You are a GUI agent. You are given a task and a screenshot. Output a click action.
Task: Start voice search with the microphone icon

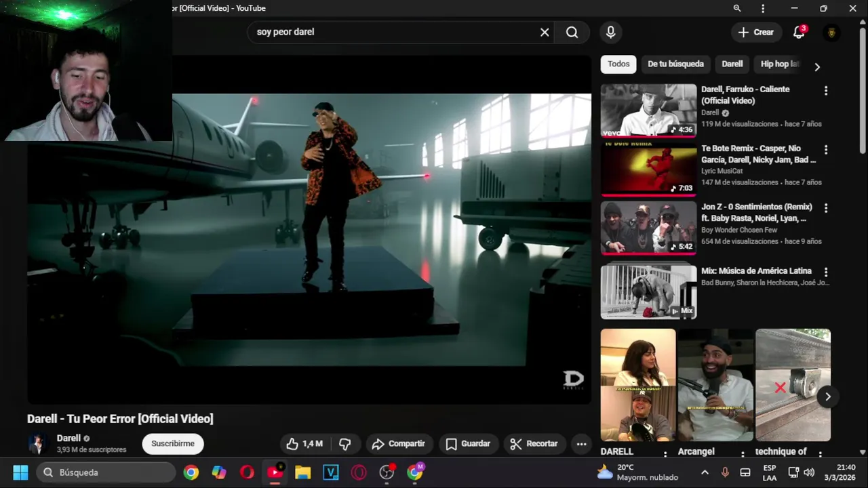pyautogui.click(x=610, y=32)
